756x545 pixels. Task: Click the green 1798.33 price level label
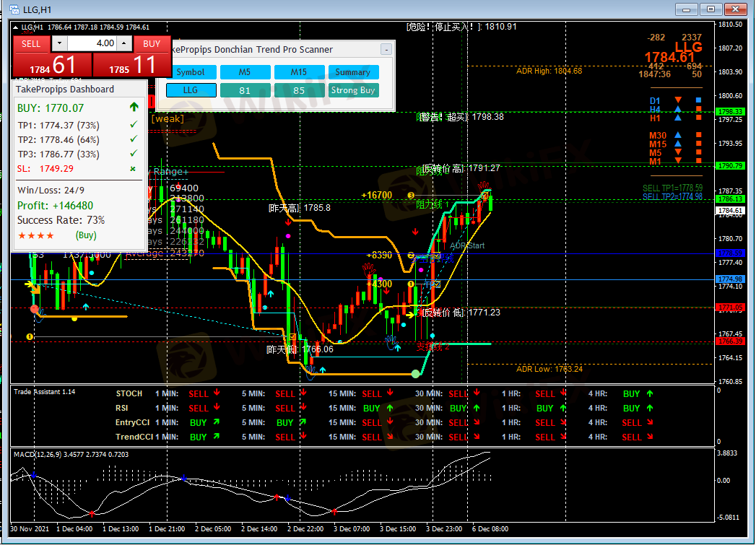730,111
